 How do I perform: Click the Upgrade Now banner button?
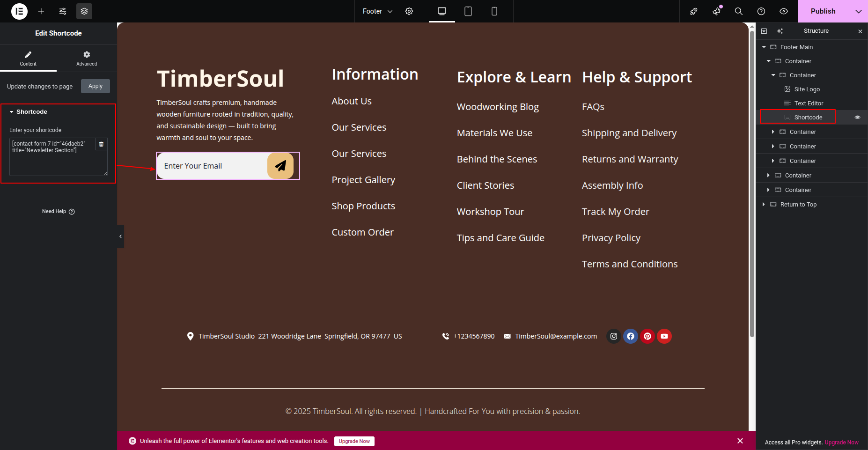tap(354, 441)
